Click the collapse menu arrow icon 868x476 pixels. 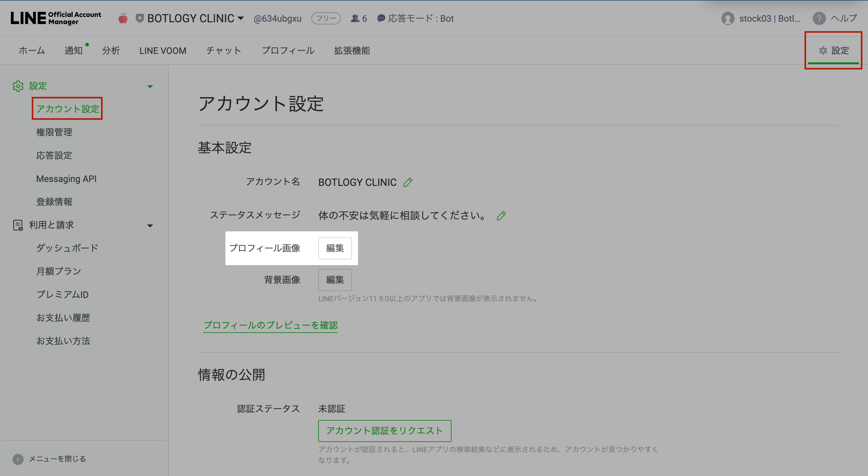click(18, 459)
